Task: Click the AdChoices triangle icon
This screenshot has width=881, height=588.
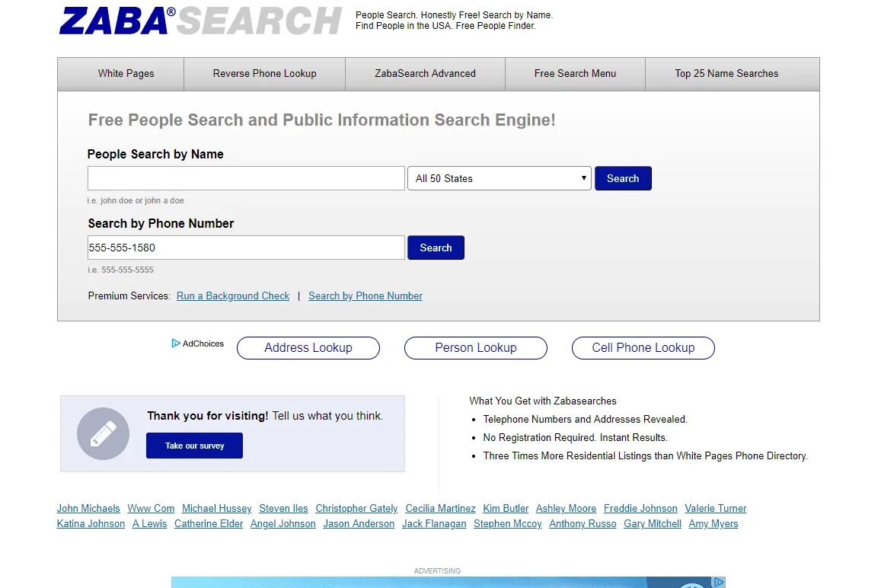Action: coord(176,343)
